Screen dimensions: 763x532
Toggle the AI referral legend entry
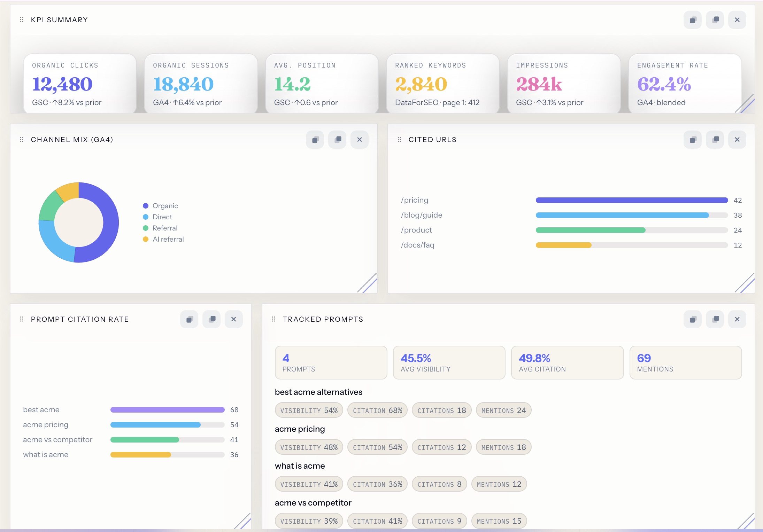tap(163, 239)
